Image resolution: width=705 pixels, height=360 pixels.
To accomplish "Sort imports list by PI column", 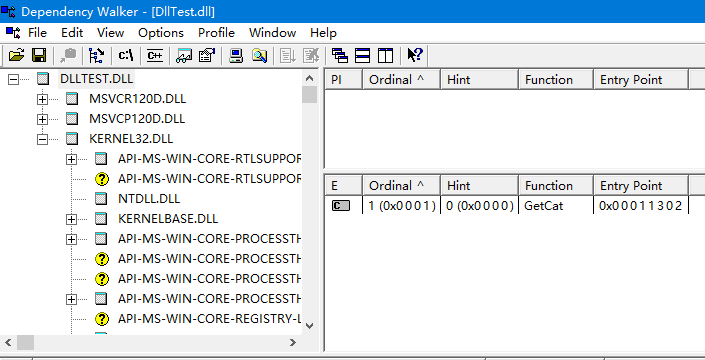I will [x=344, y=80].
